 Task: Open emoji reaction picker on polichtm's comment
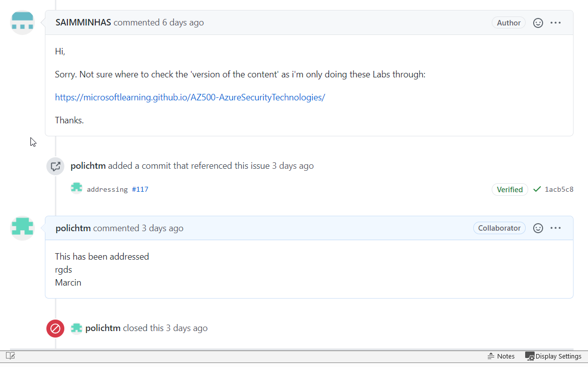538,228
